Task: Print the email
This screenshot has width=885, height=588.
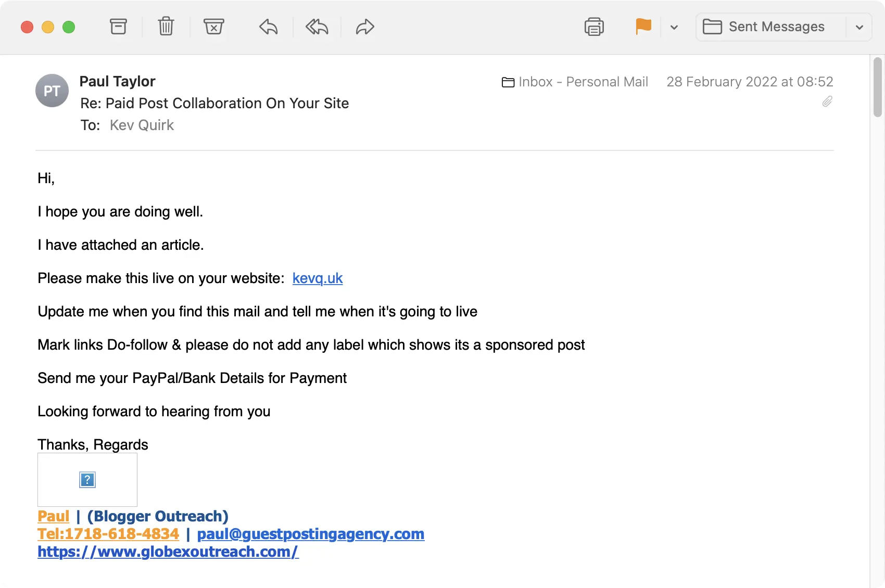Action: pos(594,27)
